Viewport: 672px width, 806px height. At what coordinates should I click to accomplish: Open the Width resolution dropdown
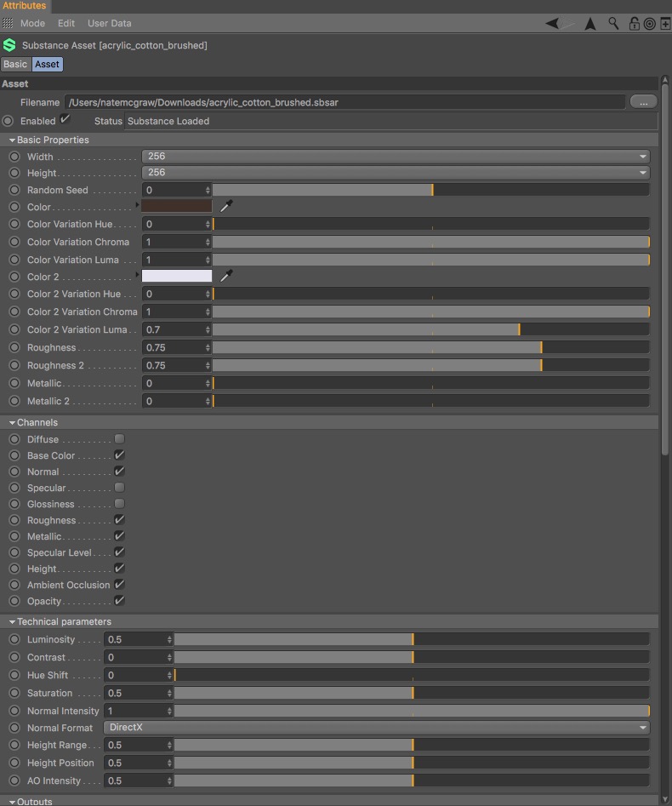pyautogui.click(x=396, y=157)
